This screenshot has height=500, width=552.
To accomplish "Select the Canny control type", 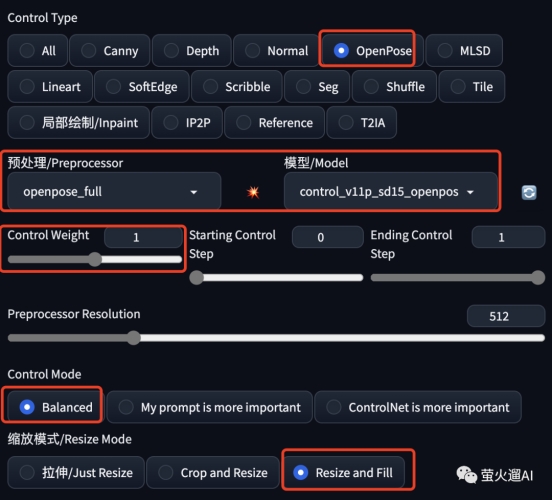I will pyautogui.click(x=110, y=51).
